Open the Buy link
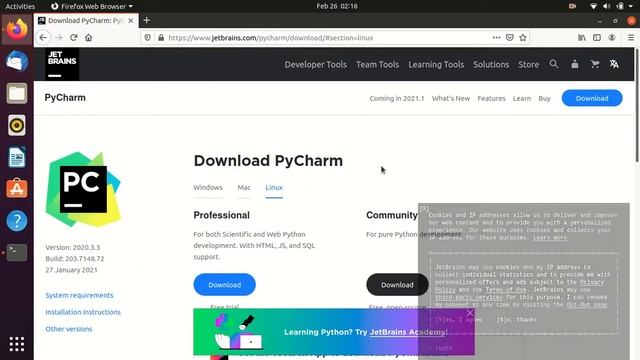The image size is (640, 360). (544, 98)
